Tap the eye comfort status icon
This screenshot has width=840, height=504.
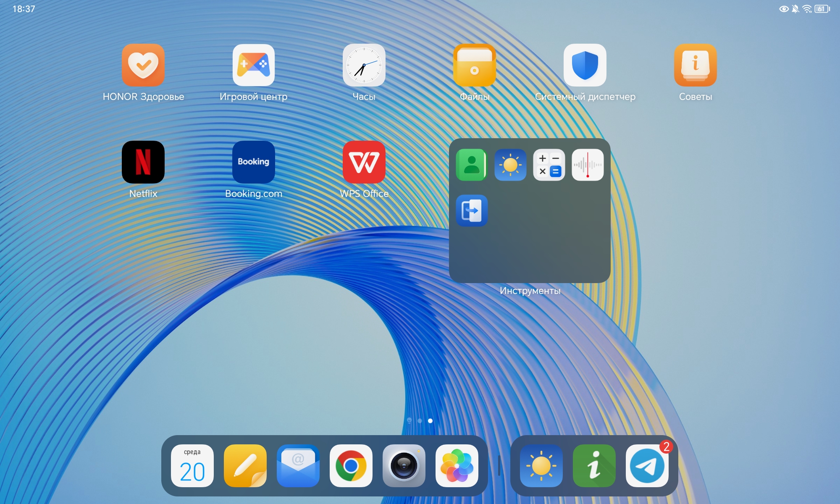[784, 9]
